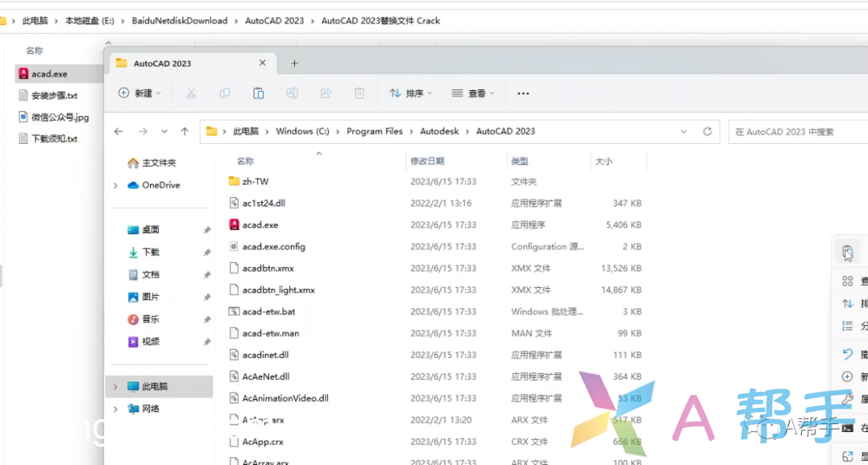Screen dimensions: 868x465
Task: Click the Paste clipboard icon in toolbar
Action: pyautogui.click(x=259, y=93)
